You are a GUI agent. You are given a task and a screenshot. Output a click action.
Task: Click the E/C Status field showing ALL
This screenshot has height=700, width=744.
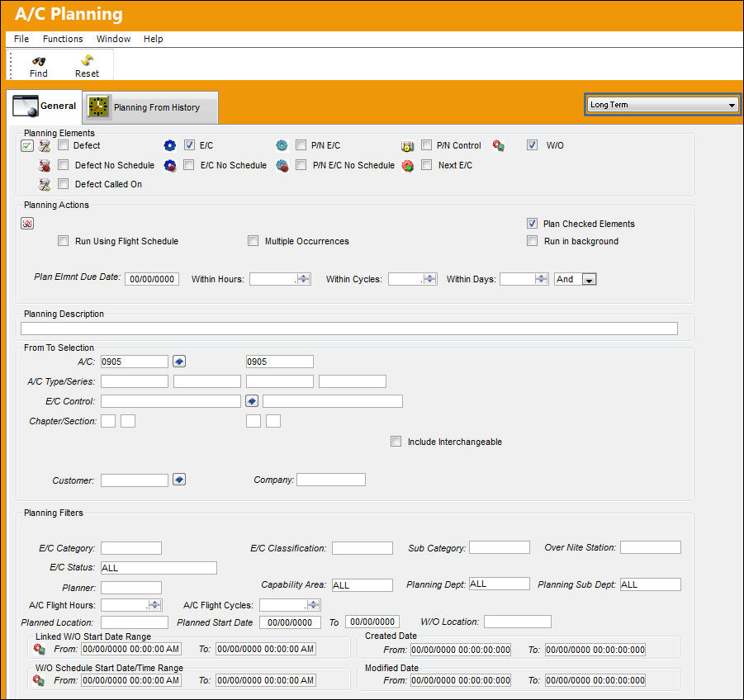159,568
